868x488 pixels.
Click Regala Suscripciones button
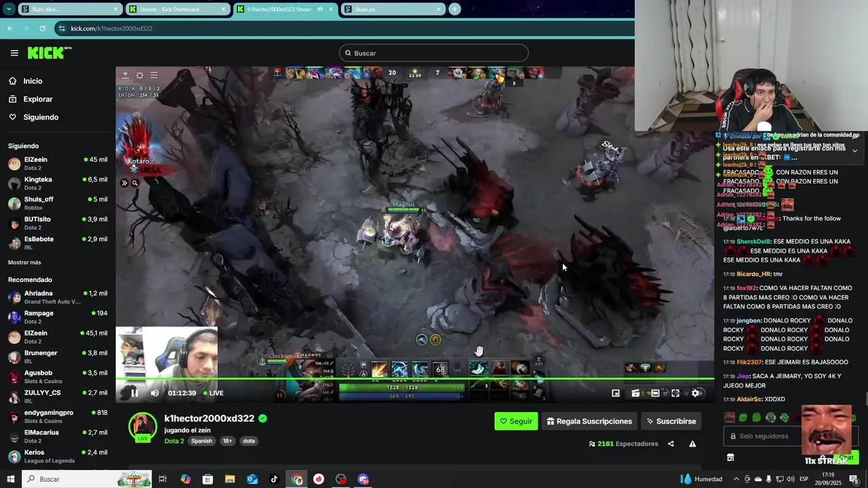[x=589, y=421]
